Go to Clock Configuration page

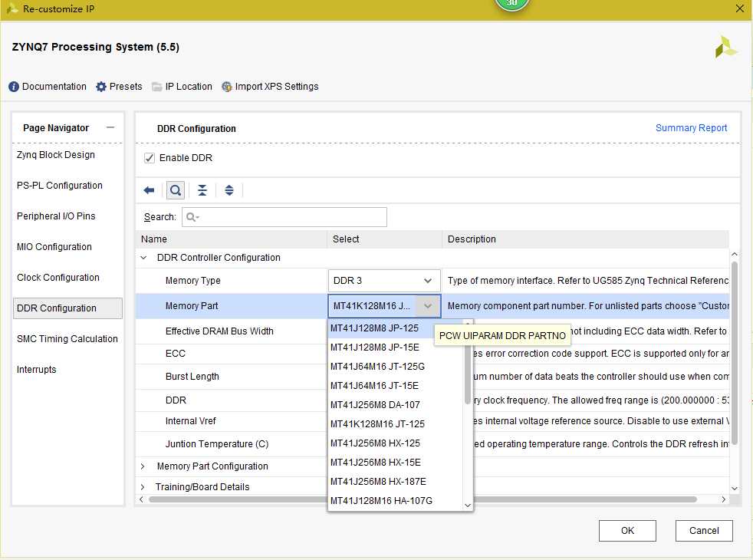click(x=58, y=278)
